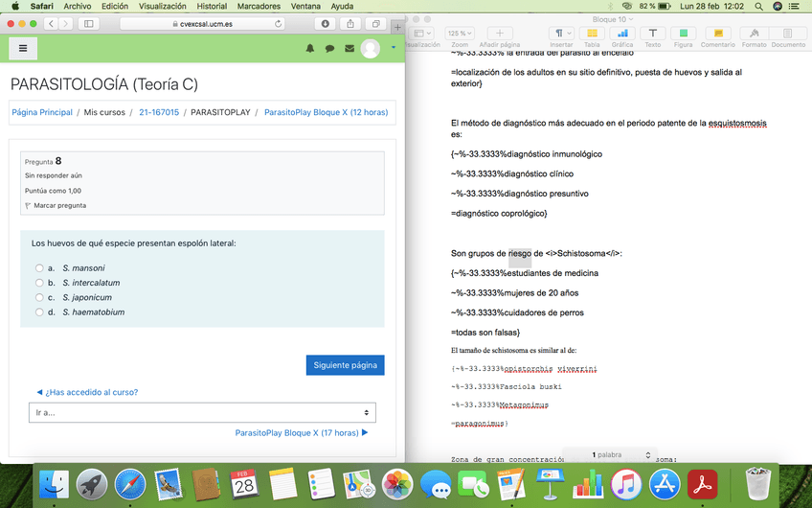Click the Safari share icon

350,23
